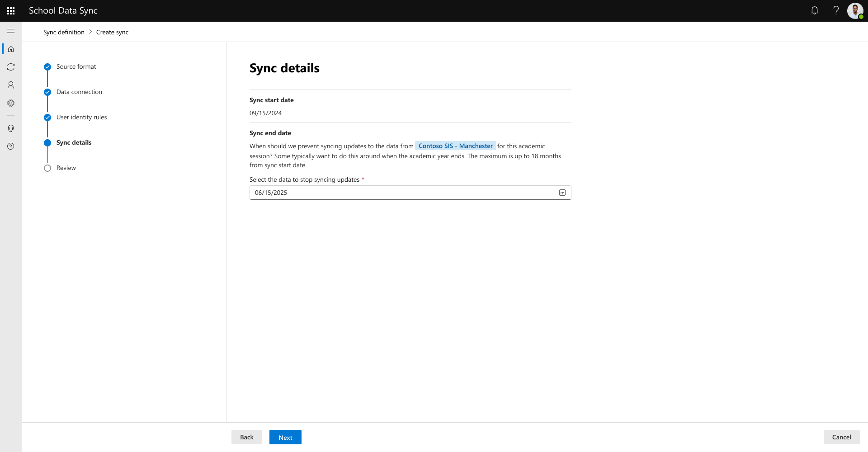Click the sync end date input field

coord(410,193)
